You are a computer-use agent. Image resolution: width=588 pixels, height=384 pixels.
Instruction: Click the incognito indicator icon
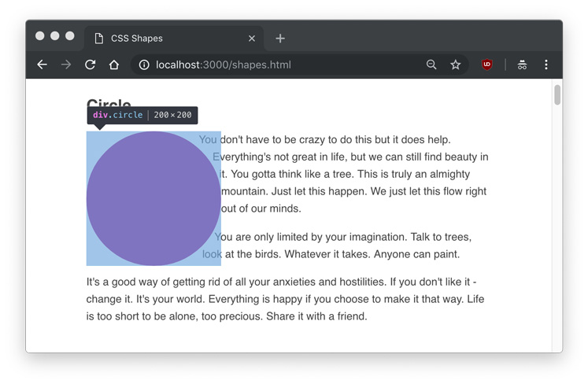522,65
